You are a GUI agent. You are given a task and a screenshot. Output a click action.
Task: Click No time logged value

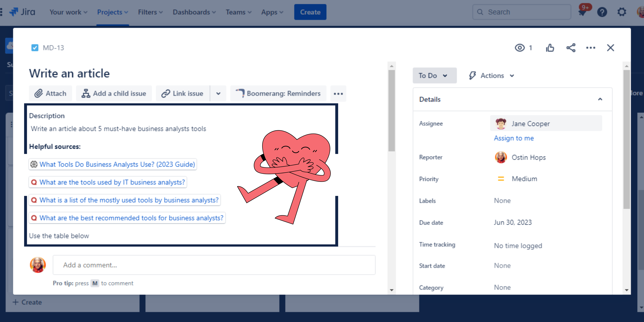pyautogui.click(x=518, y=246)
